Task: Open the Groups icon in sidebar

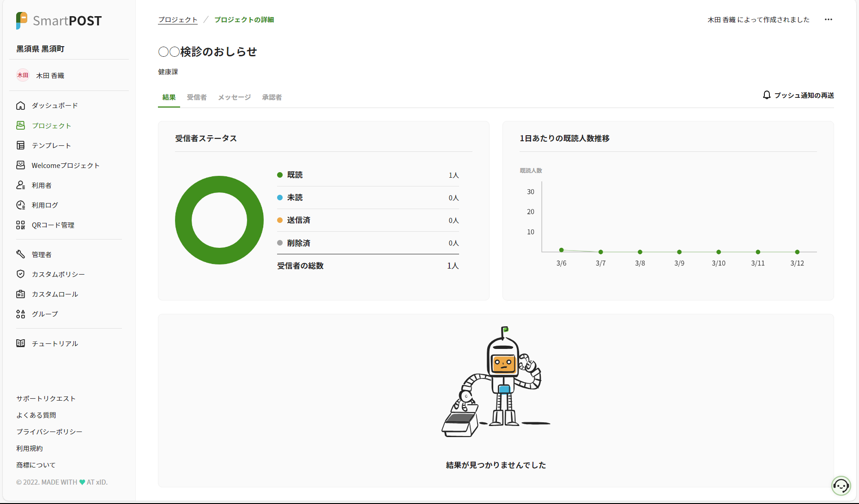Action: [x=20, y=314]
